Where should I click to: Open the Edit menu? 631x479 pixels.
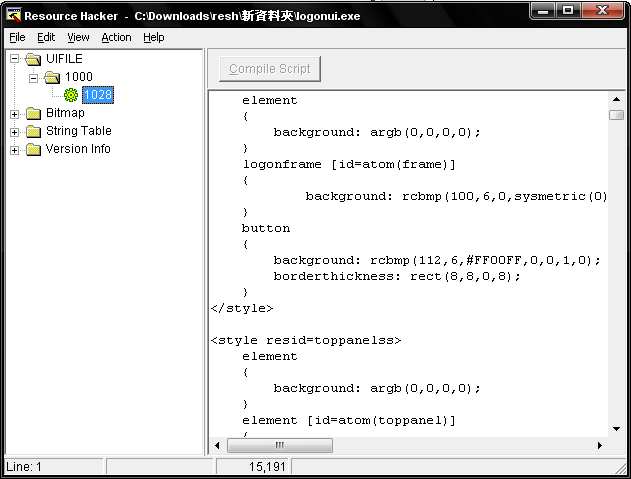[x=46, y=37]
